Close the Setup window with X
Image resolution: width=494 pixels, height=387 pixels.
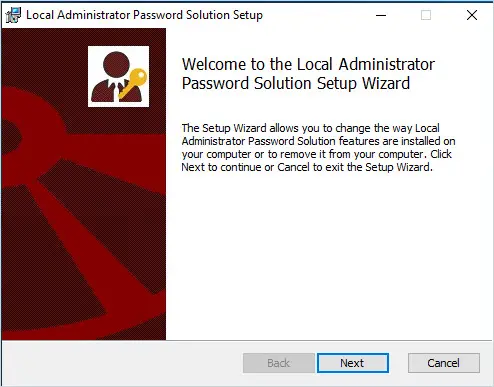[x=472, y=15]
